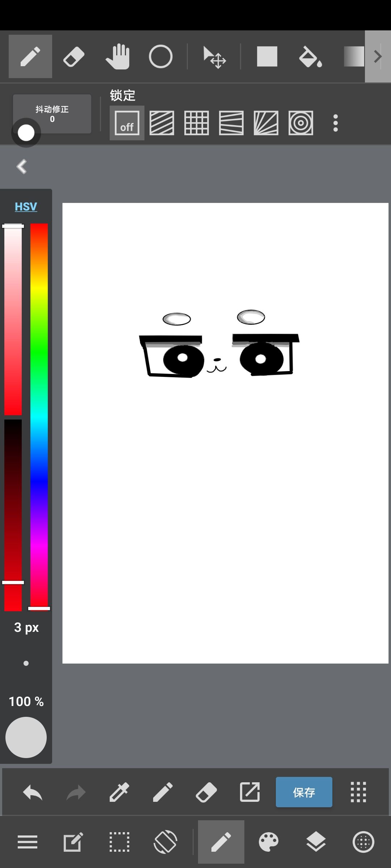Redo the last action
This screenshot has width=391, height=868.
click(x=76, y=792)
